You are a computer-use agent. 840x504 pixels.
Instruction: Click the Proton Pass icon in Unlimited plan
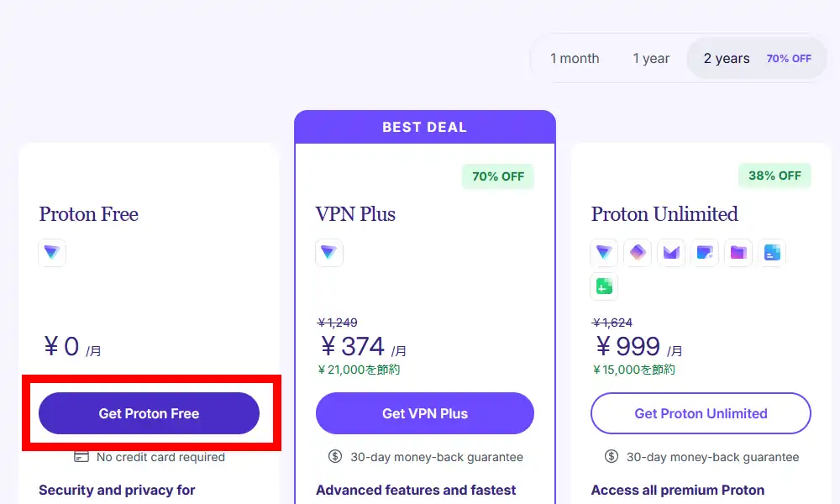(x=638, y=253)
